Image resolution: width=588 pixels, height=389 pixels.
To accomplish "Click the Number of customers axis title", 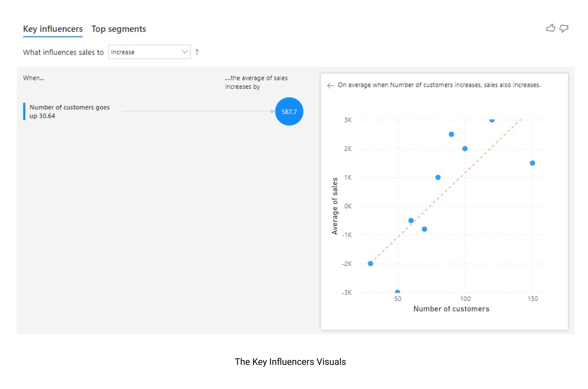I will (451, 309).
